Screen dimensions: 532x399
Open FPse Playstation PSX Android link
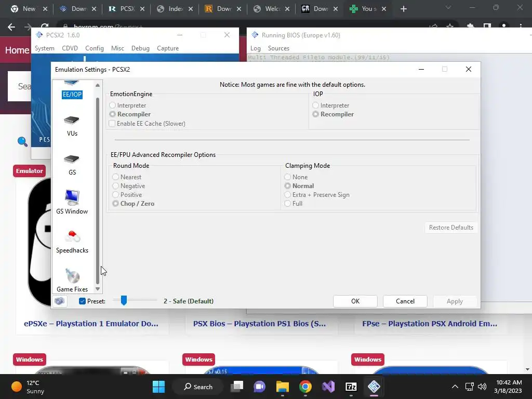point(430,323)
